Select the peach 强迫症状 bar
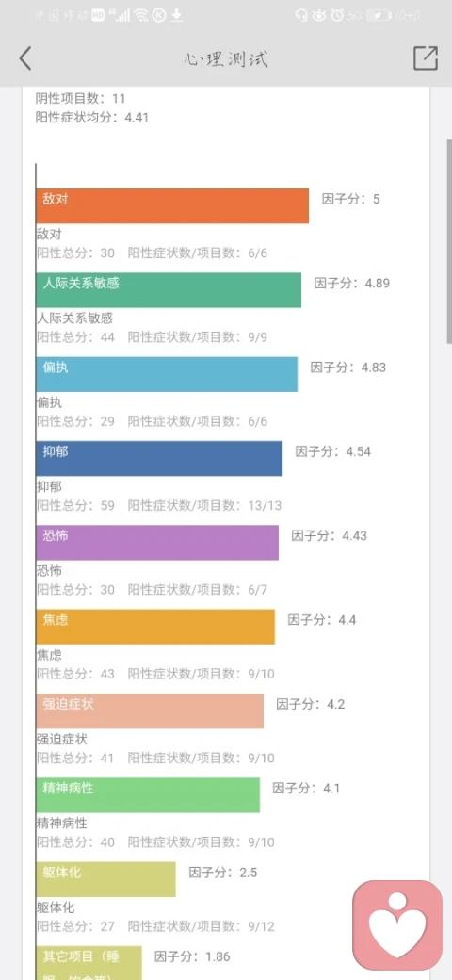Image resolution: width=452 pixels, height=980 pixels. click(x=150, y=710)
